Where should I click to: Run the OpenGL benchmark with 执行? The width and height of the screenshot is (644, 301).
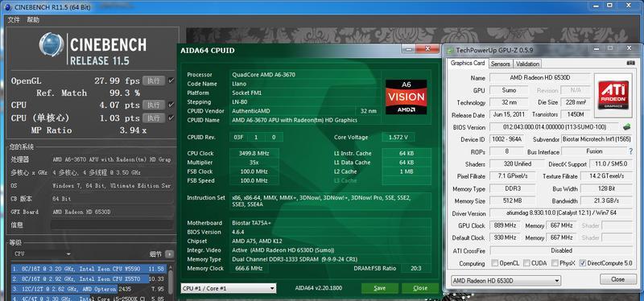pyautogui.click(x=154, y=80)
